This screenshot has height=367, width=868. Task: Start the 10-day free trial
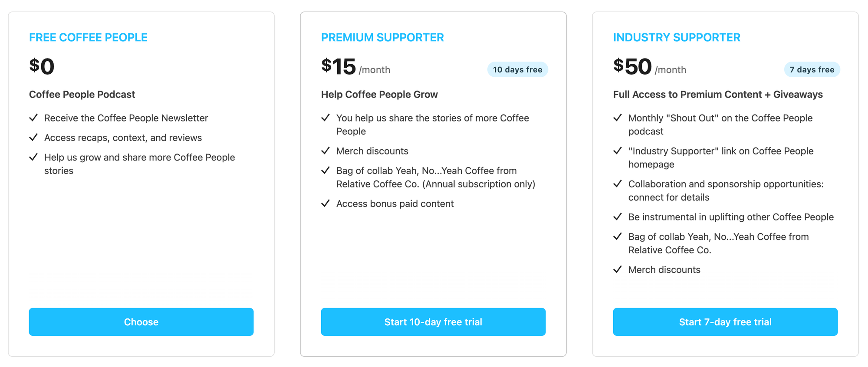pyautogui.click(x=433, y=322)
